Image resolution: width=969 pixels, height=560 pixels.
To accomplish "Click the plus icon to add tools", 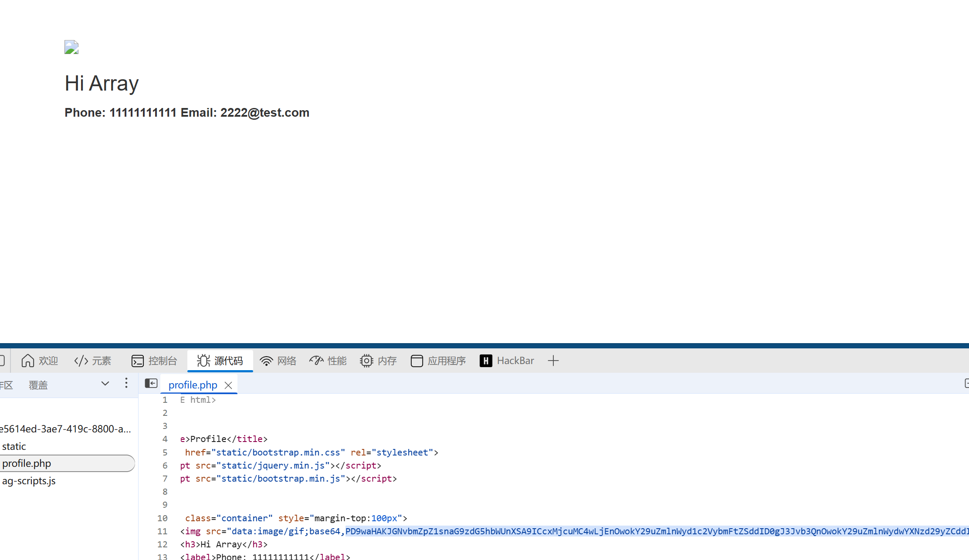I will [553, 361].
